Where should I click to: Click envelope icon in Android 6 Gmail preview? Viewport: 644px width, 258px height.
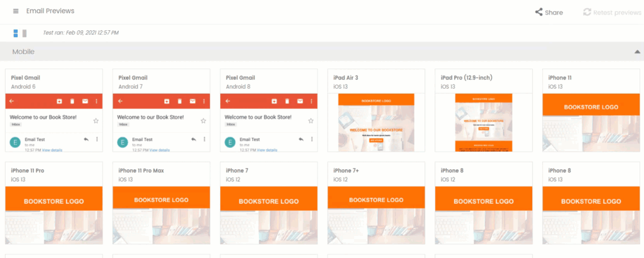coord(85,101)
